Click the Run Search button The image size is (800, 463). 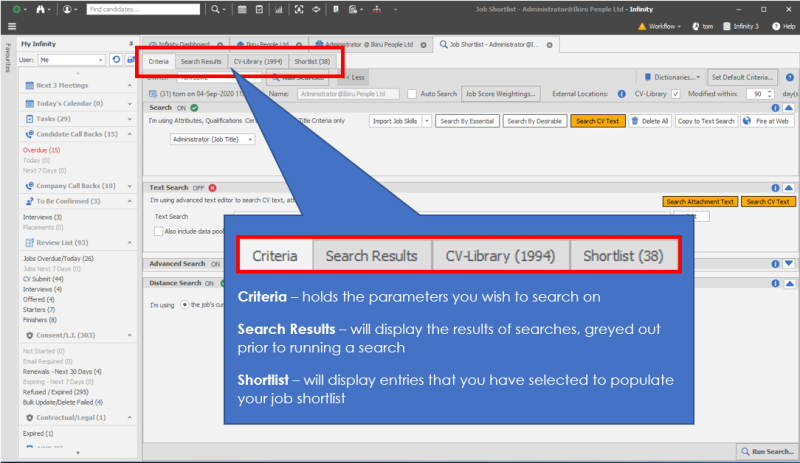(x=768, y=451)
